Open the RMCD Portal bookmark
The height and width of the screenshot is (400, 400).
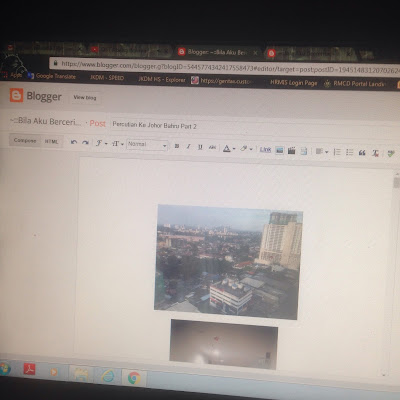pyautogui.click(x=355, y=83)
